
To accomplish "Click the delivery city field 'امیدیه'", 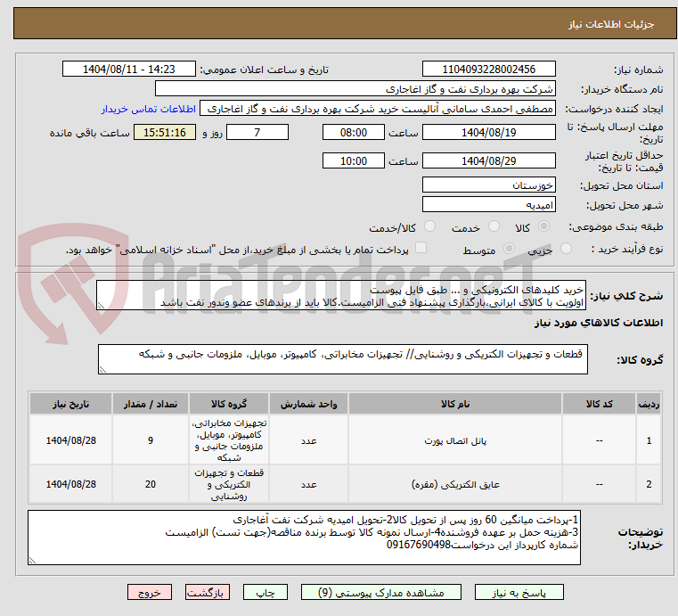I will (x=488, y=205).
